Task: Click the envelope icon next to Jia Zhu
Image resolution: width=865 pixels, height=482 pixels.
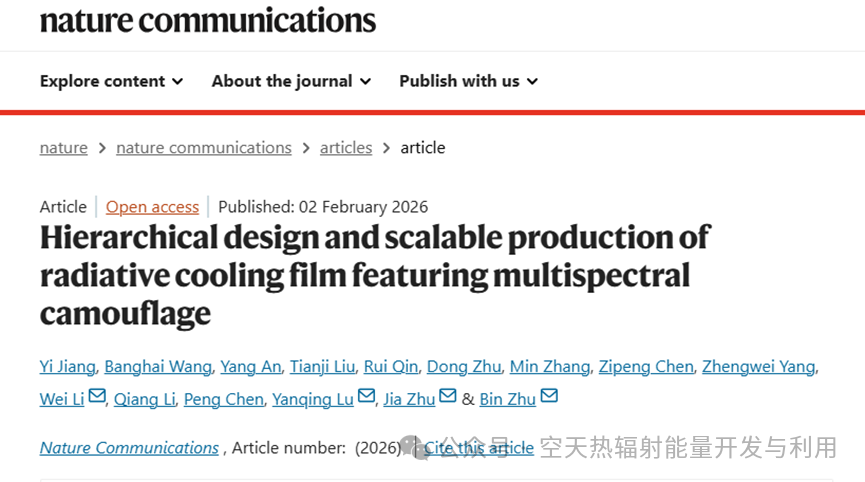Action: pos(447,397)
